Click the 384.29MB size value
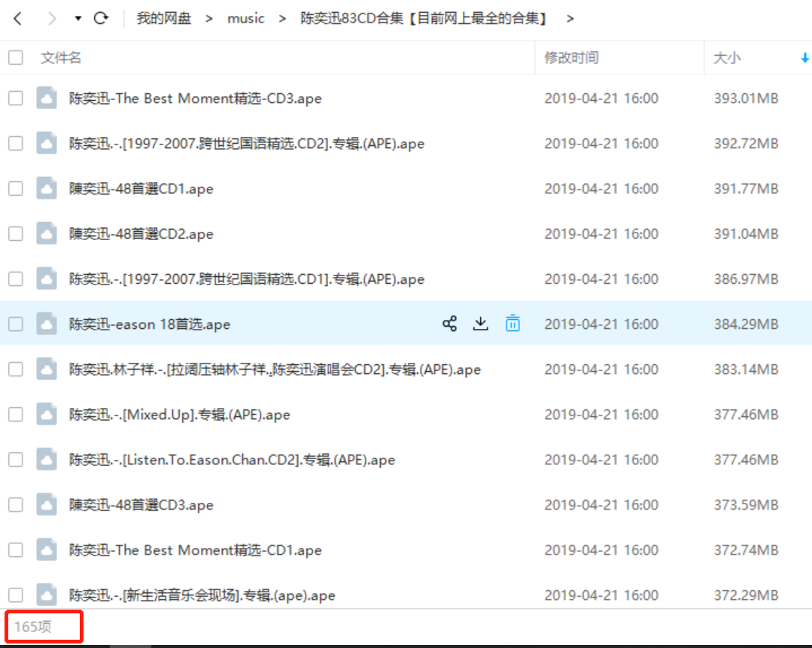This screenshot has height=648, width=812. coord(747,324)
